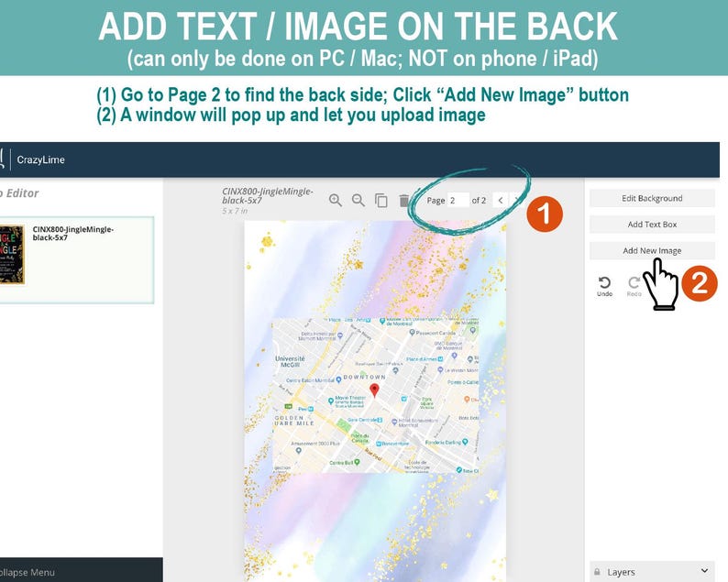The image size is (728, 582).
Task: Click the duplicate page icon
Action: click(x=381, y=200)
